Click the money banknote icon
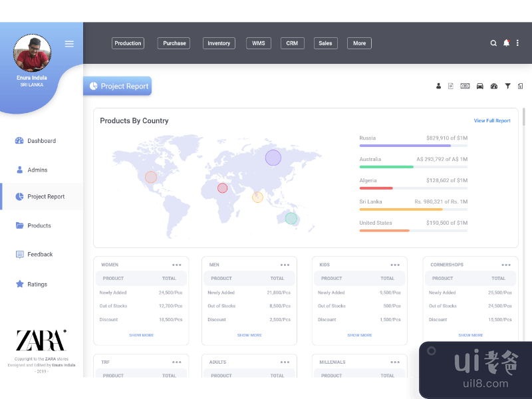This screenshot has height=399, width=532. (x=465, y=86)
